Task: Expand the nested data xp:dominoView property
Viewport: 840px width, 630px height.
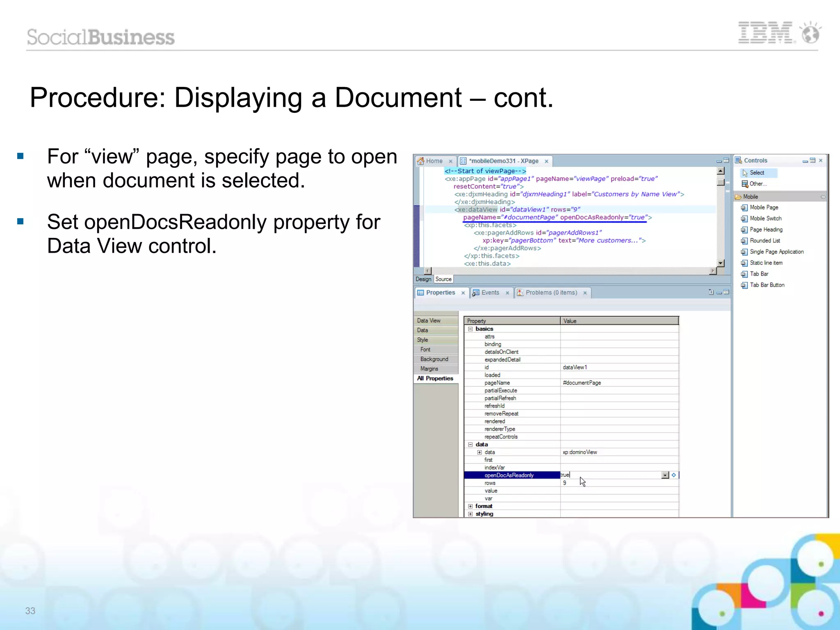Action: coord(479,452)
